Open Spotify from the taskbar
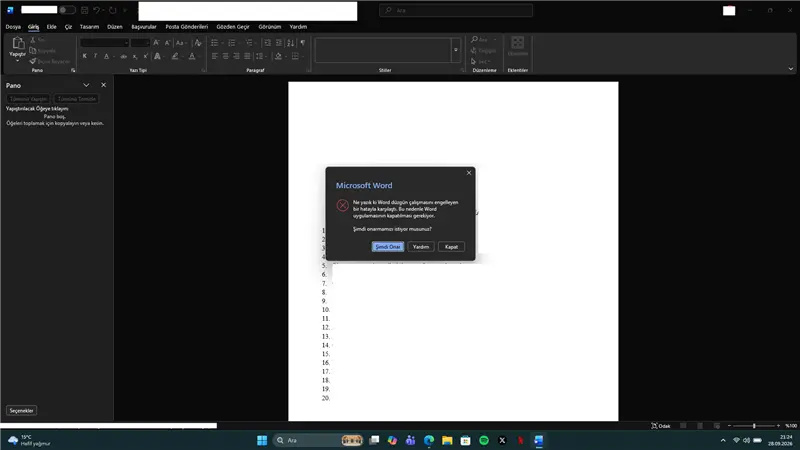The height and width of the screenshot is (450, 800). (x=484, y=440)
